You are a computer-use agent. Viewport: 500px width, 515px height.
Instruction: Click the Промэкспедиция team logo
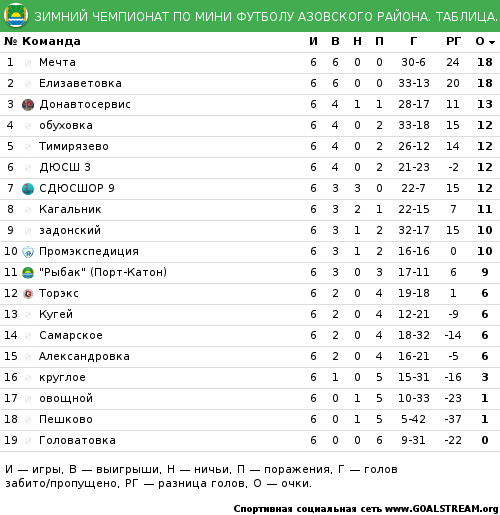[x=28, y=252]
